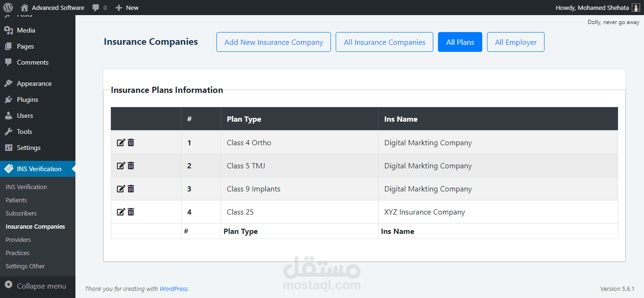Open the New content menu
Image resolution: width=644 pixels, height=298 pixels.
tap(127, 8)
